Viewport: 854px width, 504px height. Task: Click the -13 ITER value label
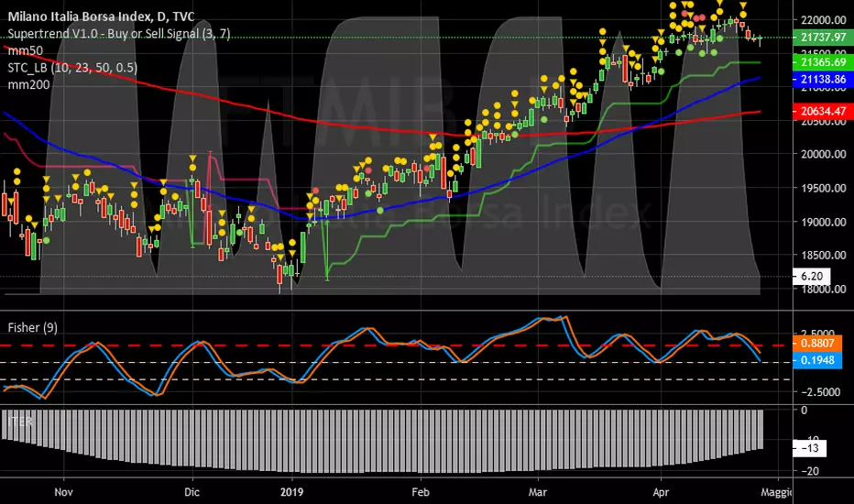[809, 448]
